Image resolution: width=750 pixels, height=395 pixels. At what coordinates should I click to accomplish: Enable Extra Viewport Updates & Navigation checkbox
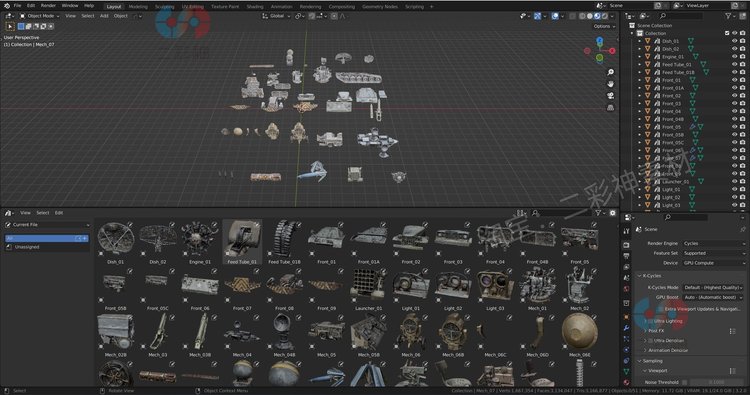[x=660, y=309]
